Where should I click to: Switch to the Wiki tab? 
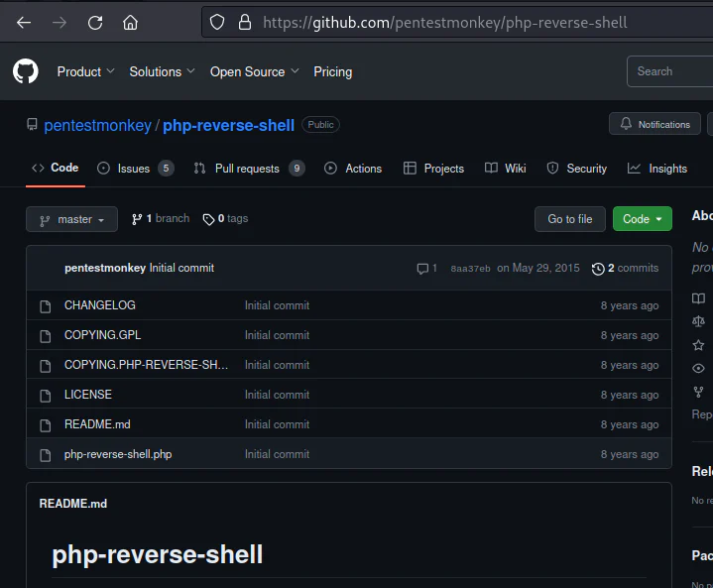[x=505, y=169]
